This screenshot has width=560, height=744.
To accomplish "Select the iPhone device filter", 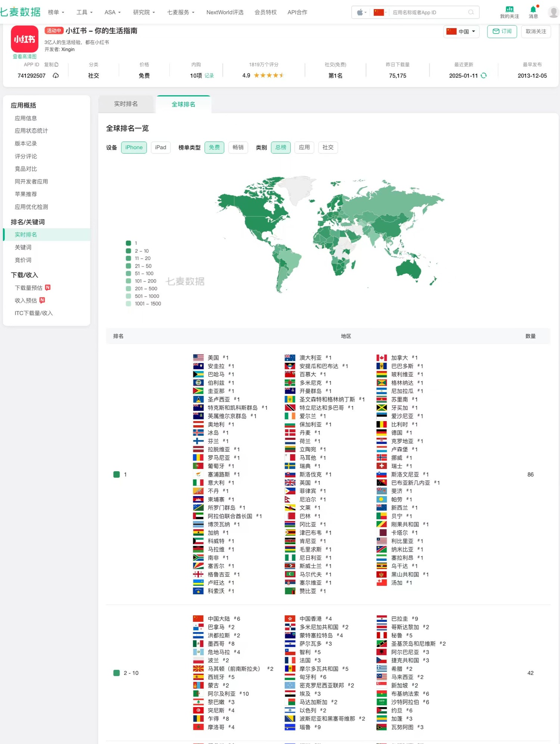I will tap(134, 147).
